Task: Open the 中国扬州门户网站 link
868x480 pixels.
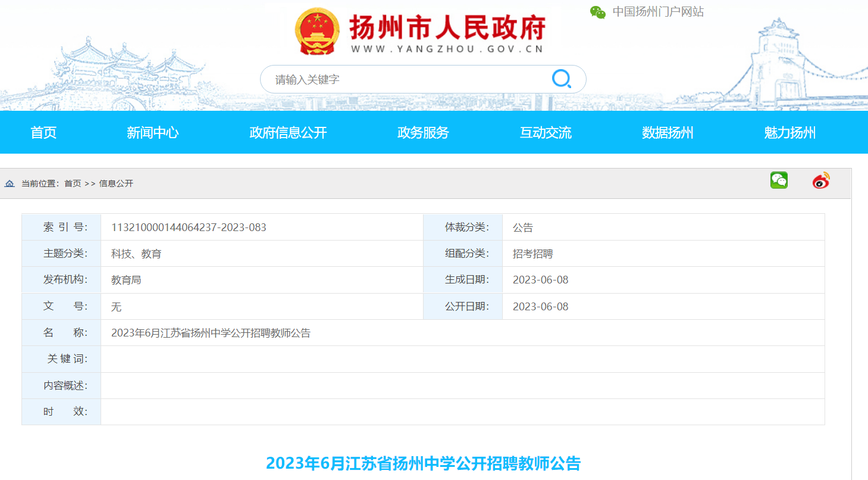Action: click(x=658, y=12)
